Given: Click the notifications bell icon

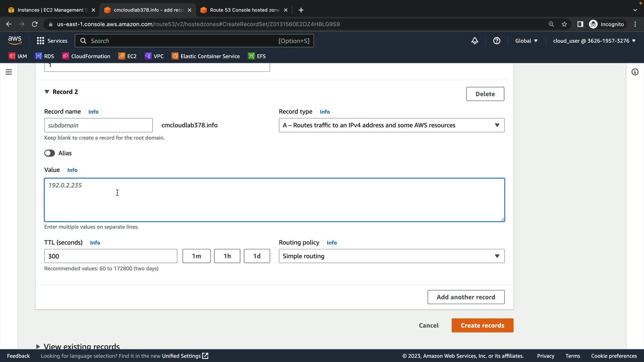Looking at the screenshot, I should [475, 41].
